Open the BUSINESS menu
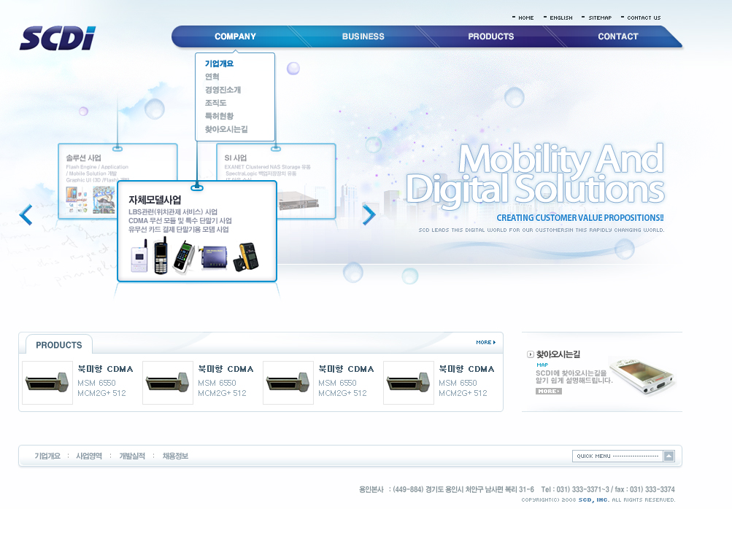The height and width of the screenshot is (560, 732). coord(363,36)
